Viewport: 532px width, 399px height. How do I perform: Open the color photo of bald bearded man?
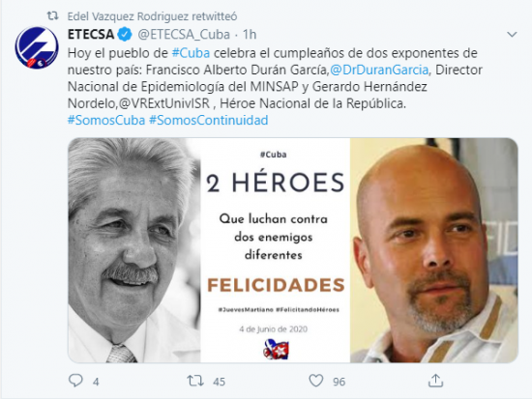(x=434, y=250)
